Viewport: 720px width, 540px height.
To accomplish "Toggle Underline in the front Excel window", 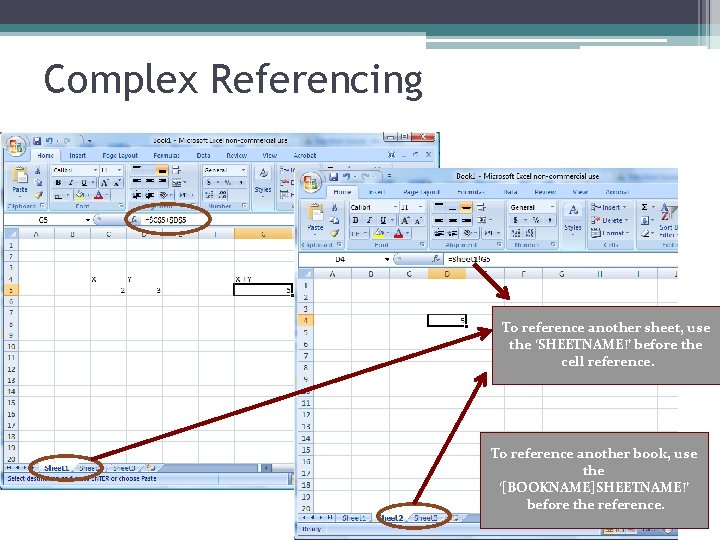I will [383, 220].
